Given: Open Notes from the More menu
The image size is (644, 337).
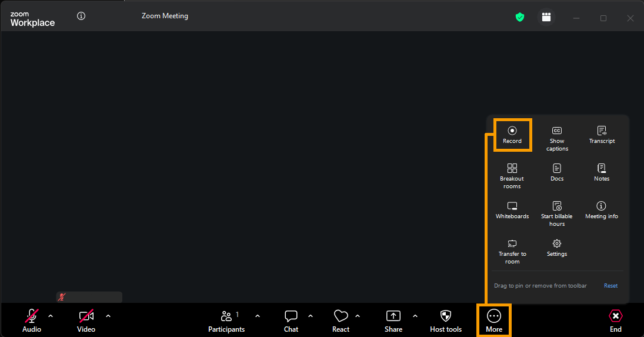Looking at the screenshot, I should point(602,172).
